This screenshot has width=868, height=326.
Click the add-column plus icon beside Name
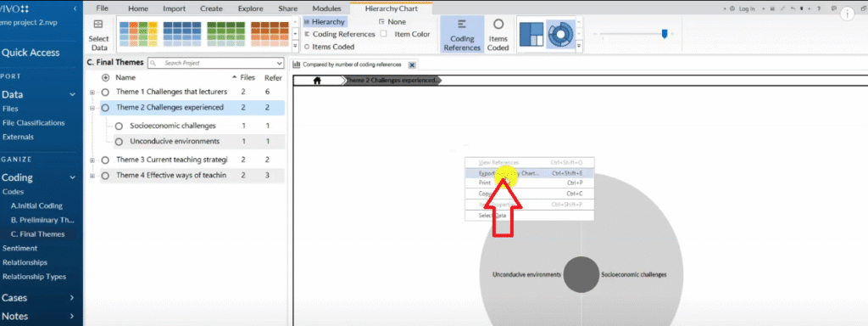pos(106,77)
